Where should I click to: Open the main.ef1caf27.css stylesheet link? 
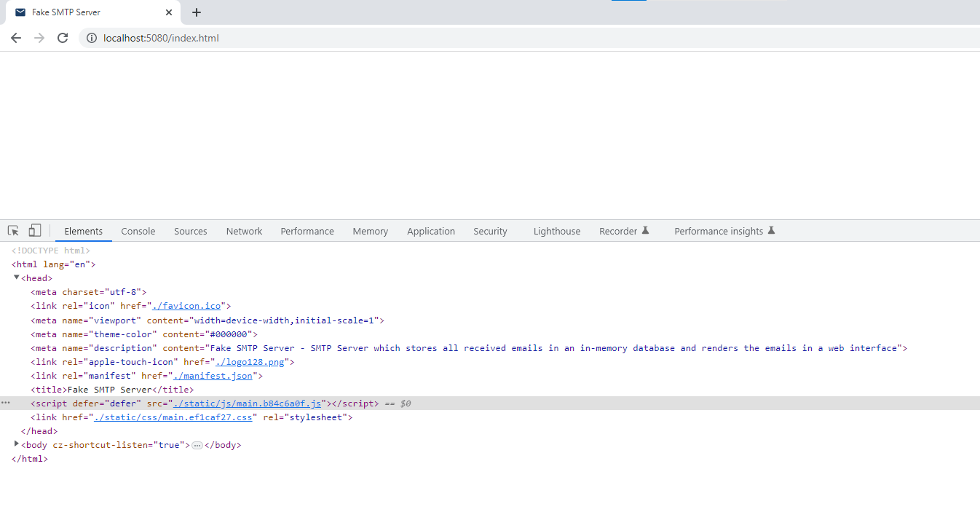coord(173,417)
